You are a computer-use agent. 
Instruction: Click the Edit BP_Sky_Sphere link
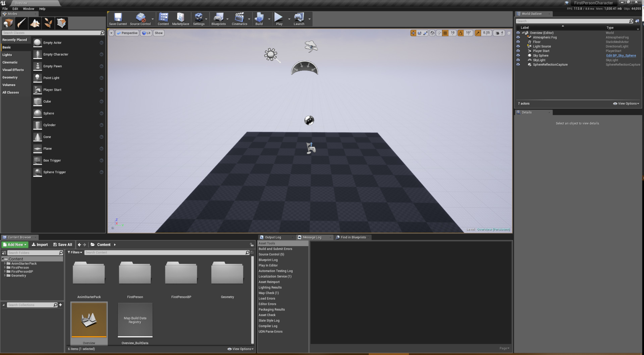click(x=621, y=55)
